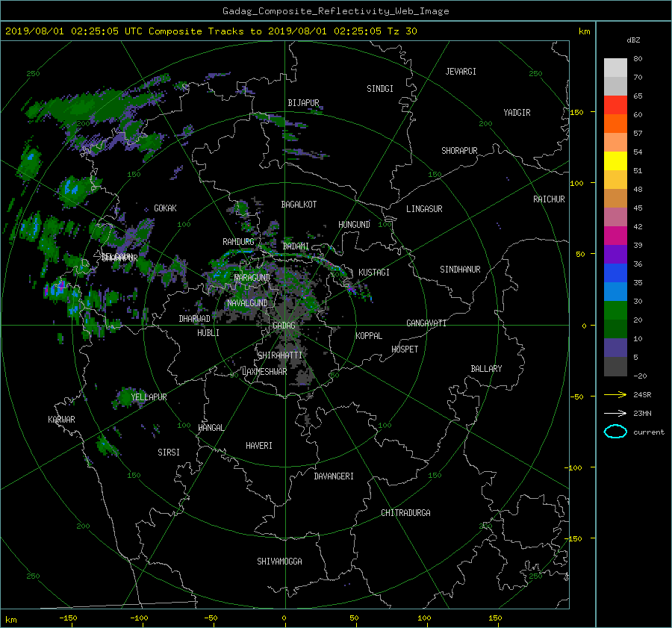Click the cyan ellipse 'current' legend icon
The width and height of the screenshot is (672, 628).
coord(615,432)
